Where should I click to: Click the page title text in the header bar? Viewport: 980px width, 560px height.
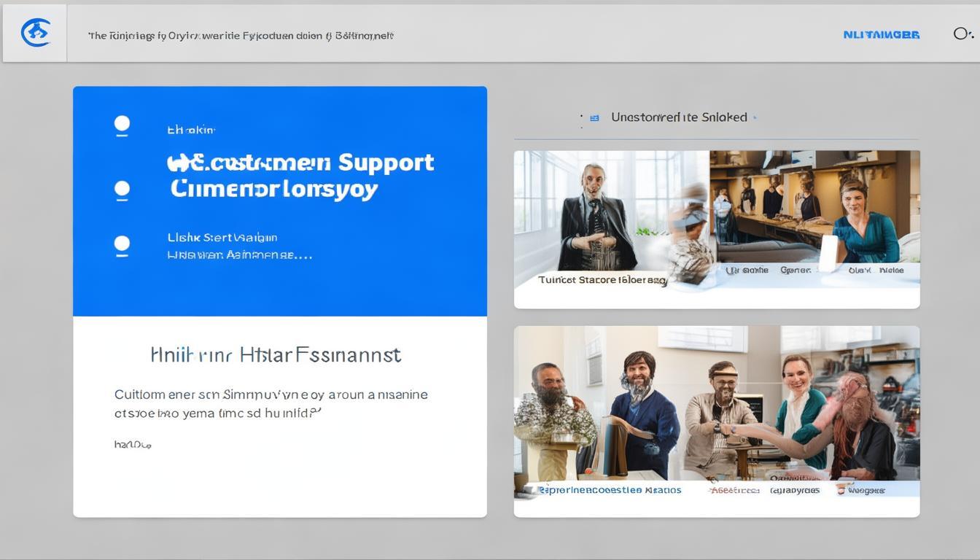click(241, 35)
